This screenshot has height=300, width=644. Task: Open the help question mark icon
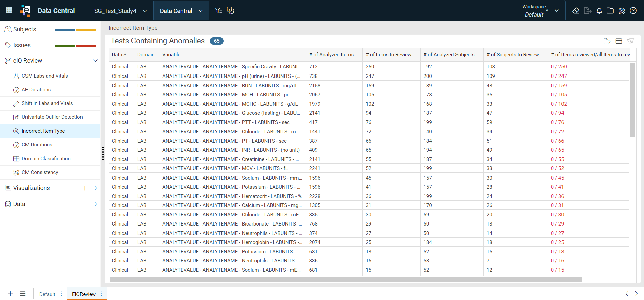pyautogui.click(x=633, y=11)
